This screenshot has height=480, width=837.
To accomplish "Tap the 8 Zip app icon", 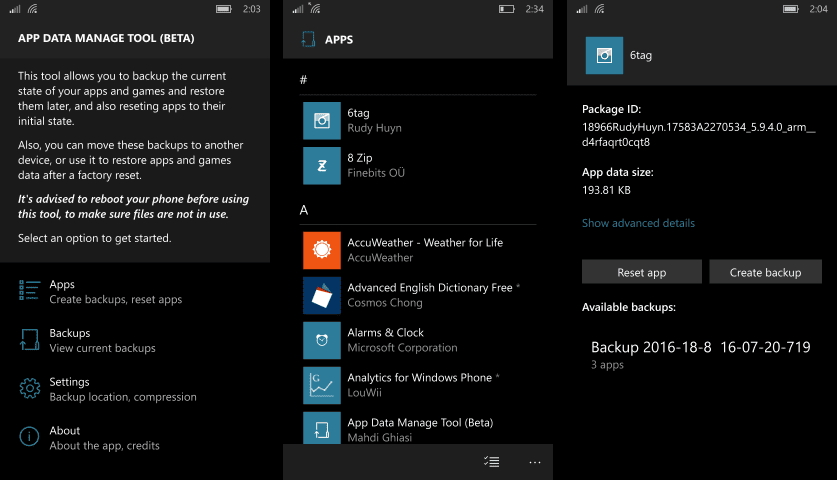I will click(322, 166).
